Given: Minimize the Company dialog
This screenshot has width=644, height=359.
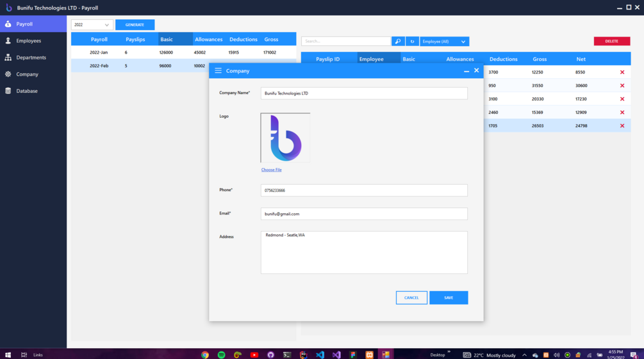Looking at the screenshot, I should click(466, 71).
